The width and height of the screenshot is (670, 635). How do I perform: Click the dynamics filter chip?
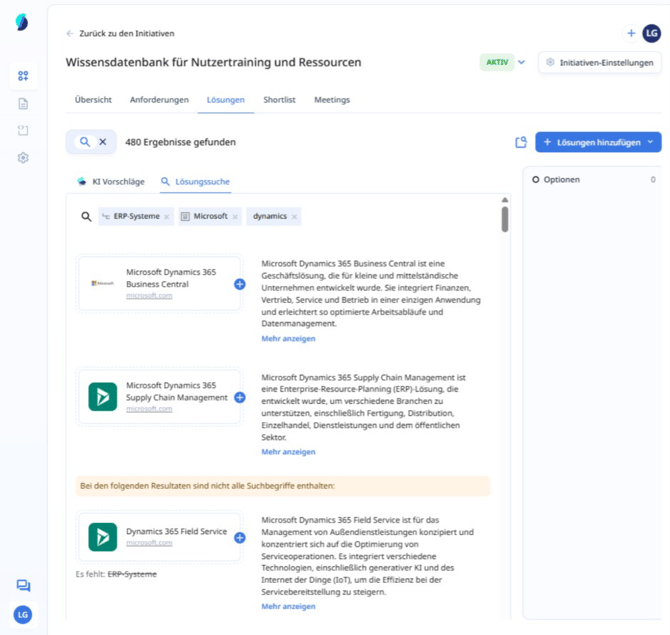click(273, 216)
